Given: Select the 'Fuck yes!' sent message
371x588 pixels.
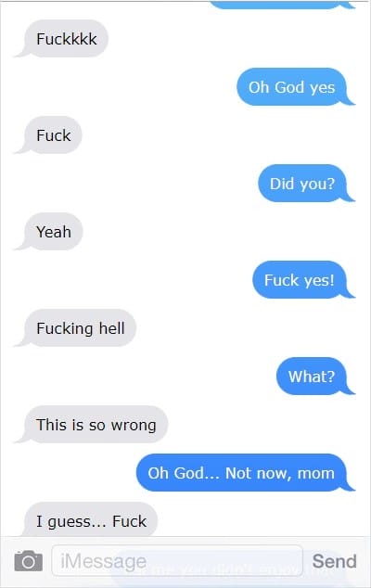Looking at the screenshot, I should 299,280.
